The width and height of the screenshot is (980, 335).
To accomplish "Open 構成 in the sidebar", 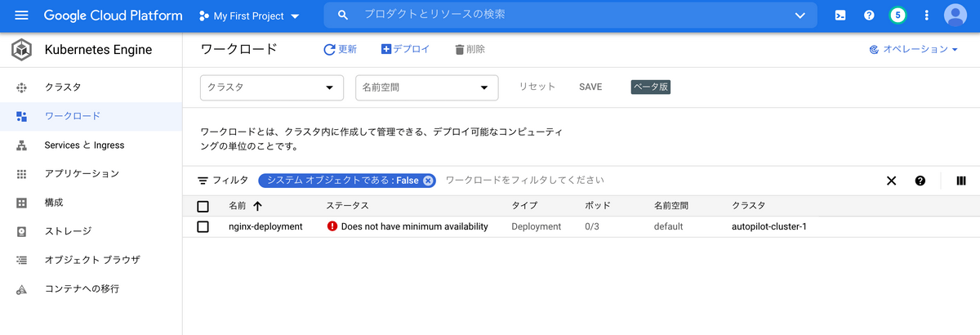I will click(x=91, y=202).
